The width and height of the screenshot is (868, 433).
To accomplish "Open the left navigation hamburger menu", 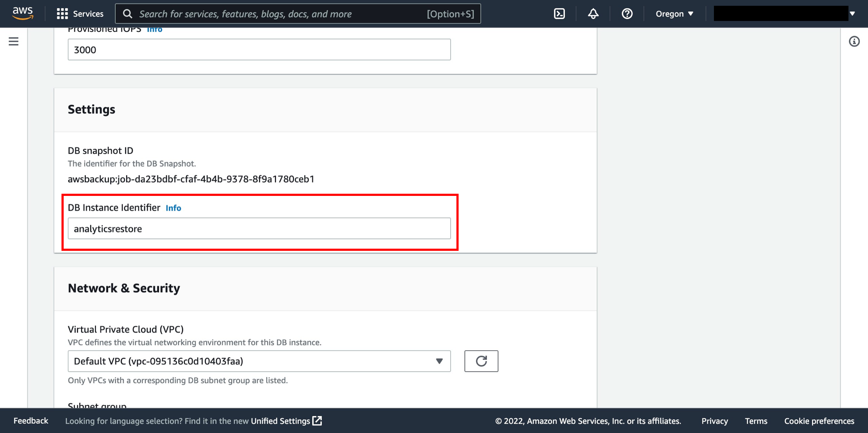I will click(x=13, y=41).
